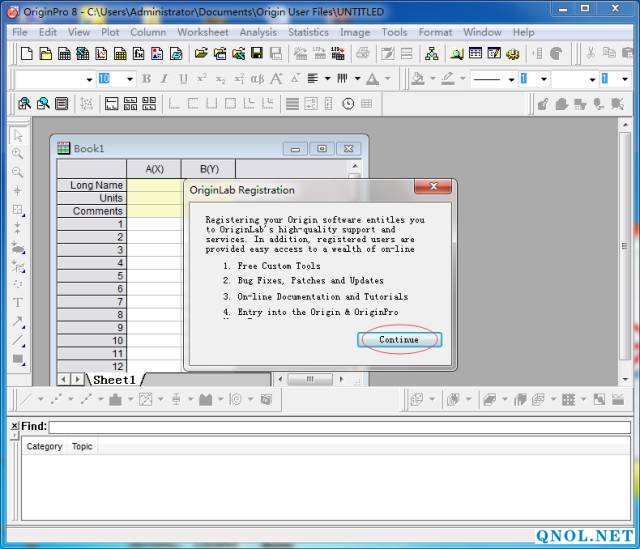Click the Save Project floppy disk icon

256,53
